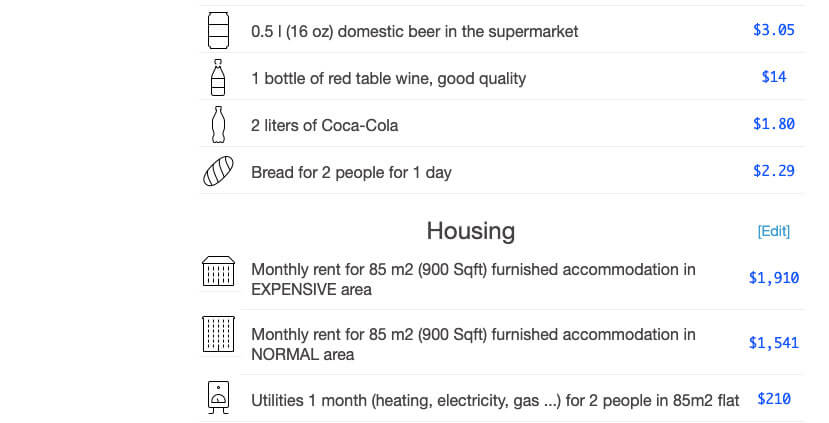
Task: Edit the $2.29 bread price
Action: click(773, 171)
